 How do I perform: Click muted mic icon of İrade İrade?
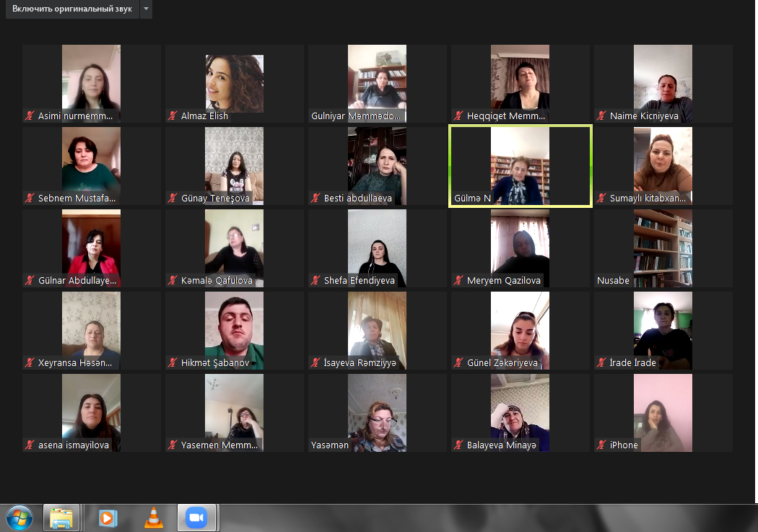click(x=601, y=362)
